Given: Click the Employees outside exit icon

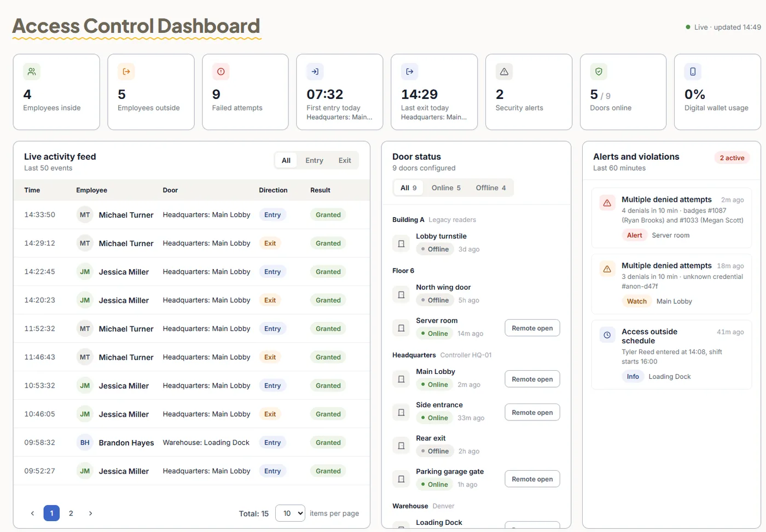Looking at the screenshot, I should (126, 72).
